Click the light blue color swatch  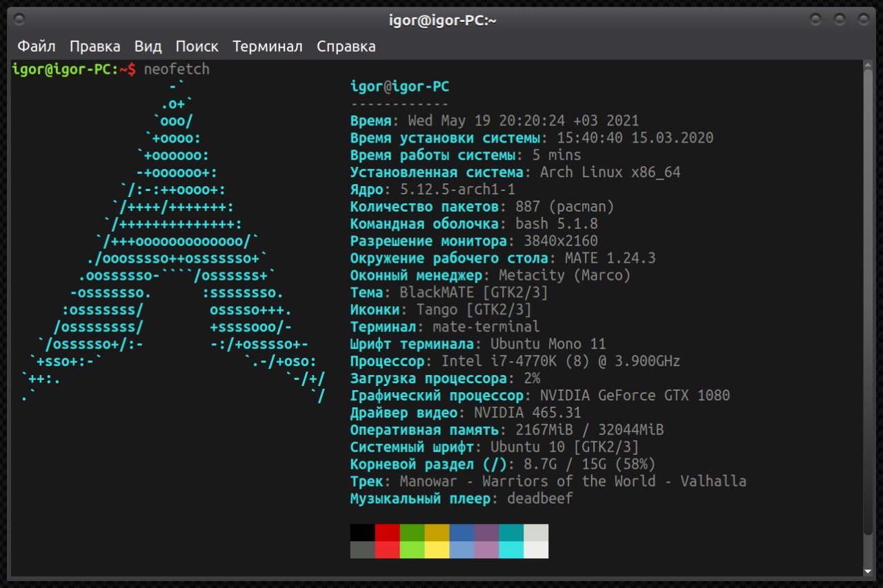pos(462,549)
